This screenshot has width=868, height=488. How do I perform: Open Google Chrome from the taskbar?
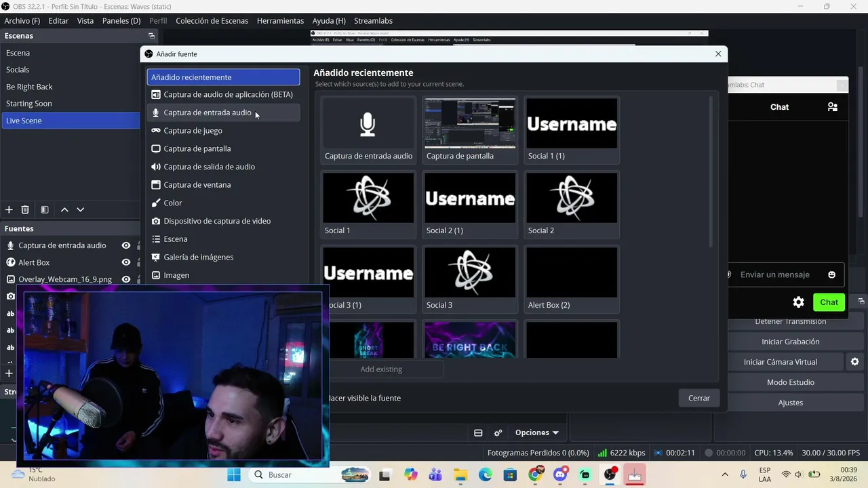point(535,475)
